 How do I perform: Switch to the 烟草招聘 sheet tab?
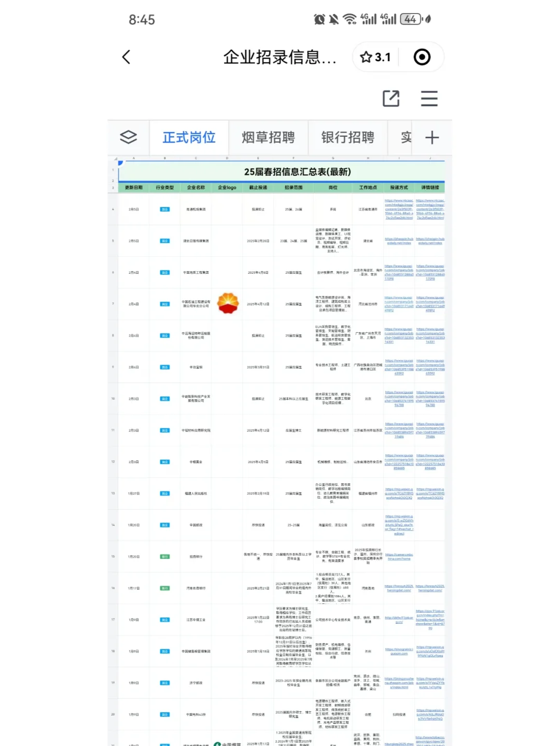[x=269, y=137]
